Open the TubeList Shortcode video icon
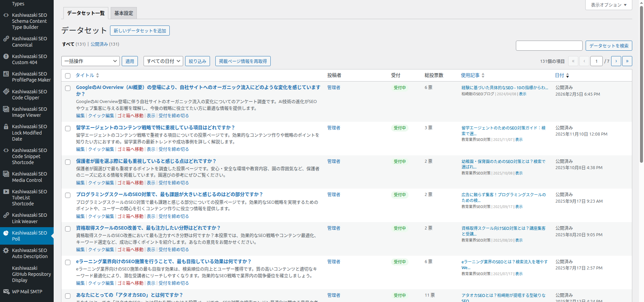 [6, 192]
